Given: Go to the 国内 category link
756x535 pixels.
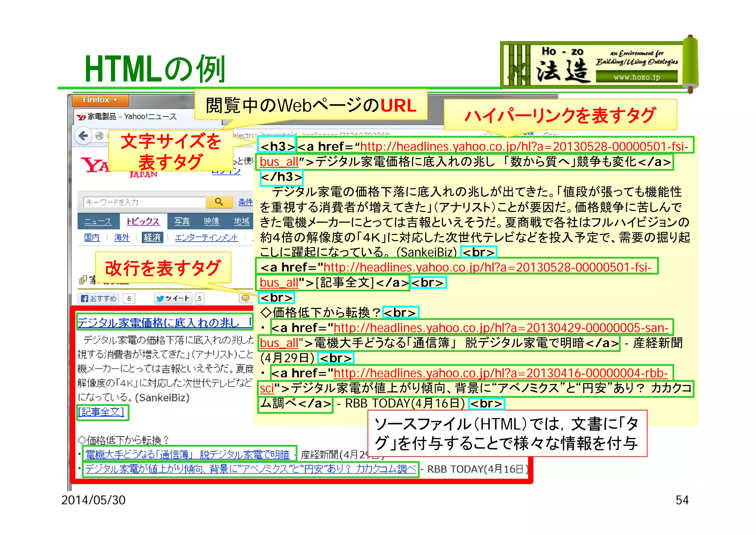Looking at the screenshot, I should tap(92, 238).
